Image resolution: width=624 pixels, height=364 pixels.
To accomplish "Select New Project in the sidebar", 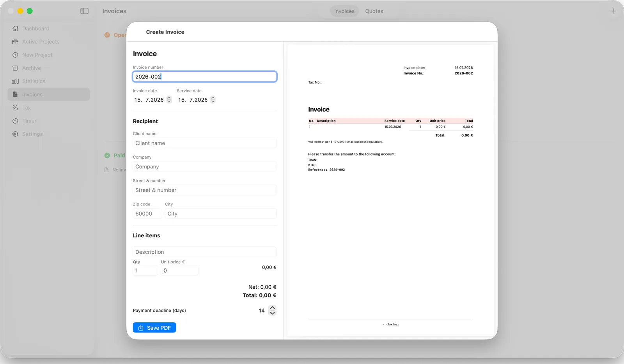I will (x=49, y=55).
